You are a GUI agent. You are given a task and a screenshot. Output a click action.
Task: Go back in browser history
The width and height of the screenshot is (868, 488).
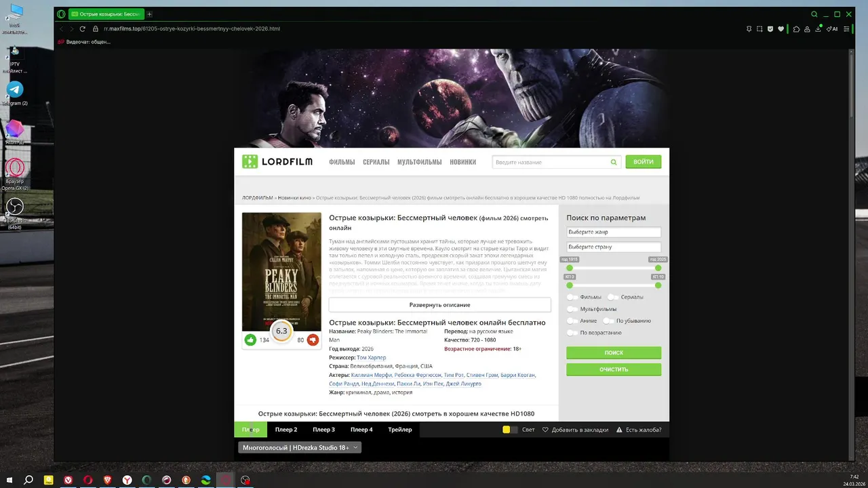pos(62,29)
